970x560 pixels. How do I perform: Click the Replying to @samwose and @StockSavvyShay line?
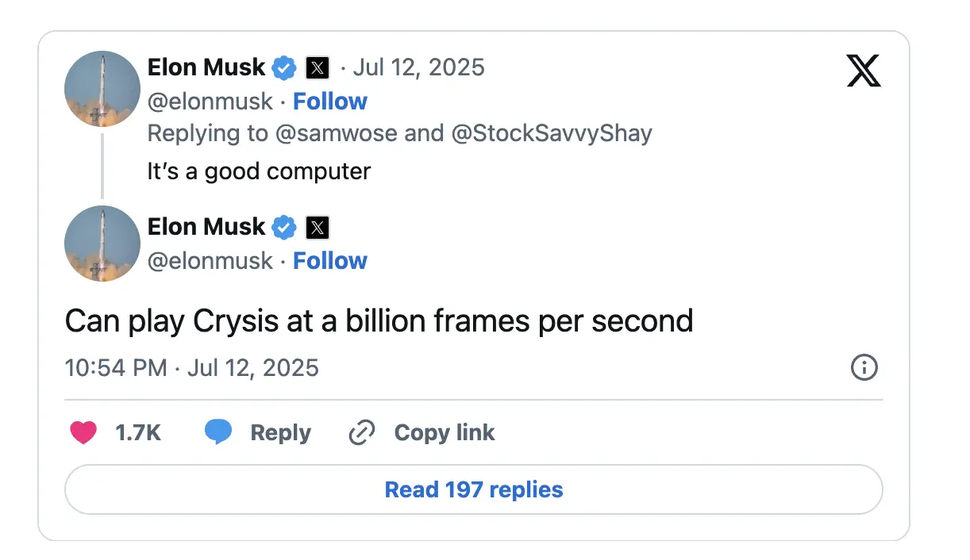pos(399,133)
